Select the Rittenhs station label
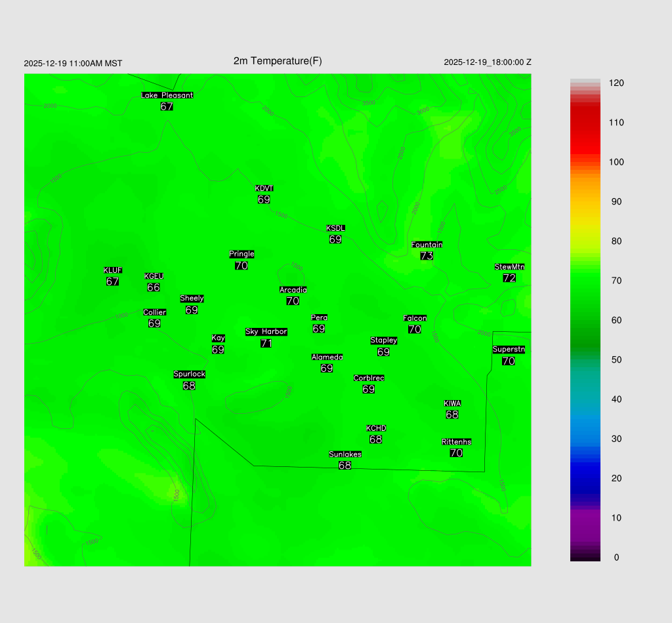 click(457, 442)
